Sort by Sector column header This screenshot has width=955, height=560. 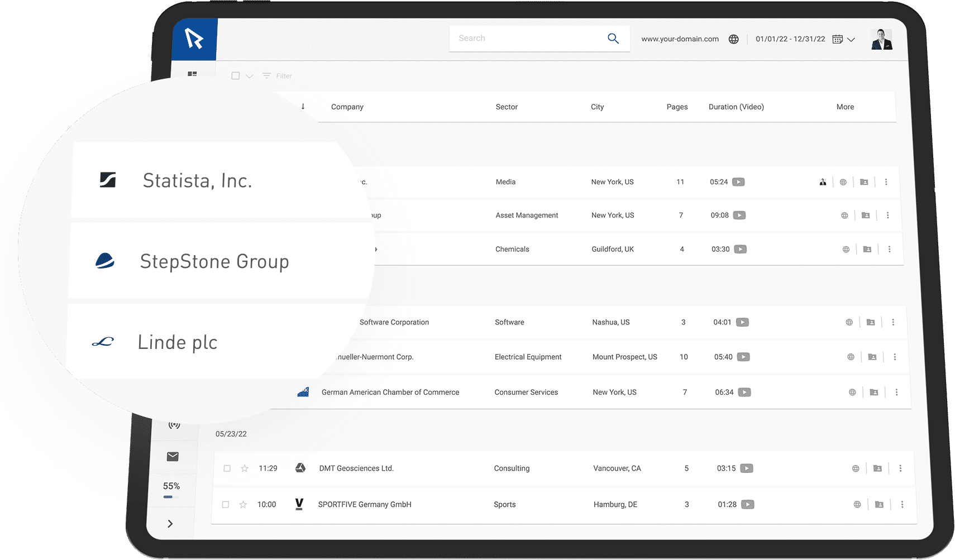click(507, 107)
